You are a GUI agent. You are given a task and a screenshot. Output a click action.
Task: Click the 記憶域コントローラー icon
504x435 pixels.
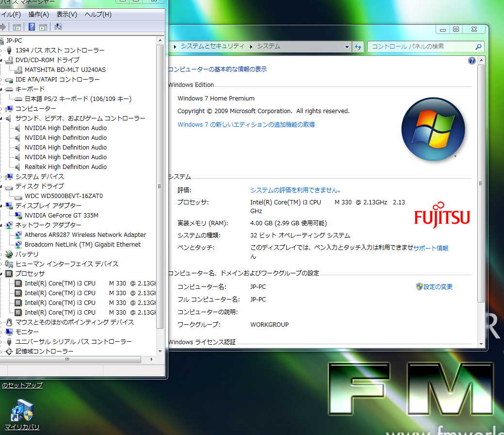tap(9, 351)
